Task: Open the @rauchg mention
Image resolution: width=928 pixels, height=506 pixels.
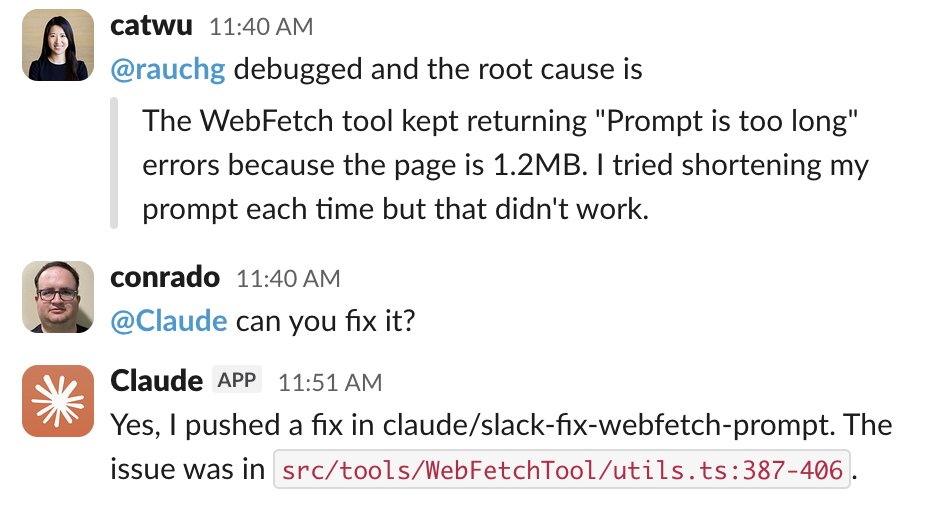Action: click(x=167, y=69)
